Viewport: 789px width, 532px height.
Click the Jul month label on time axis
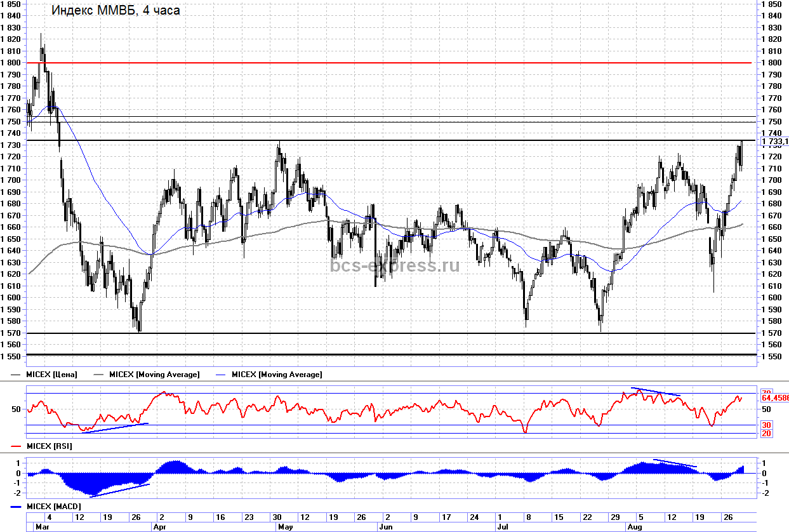(x=502, y=527)
